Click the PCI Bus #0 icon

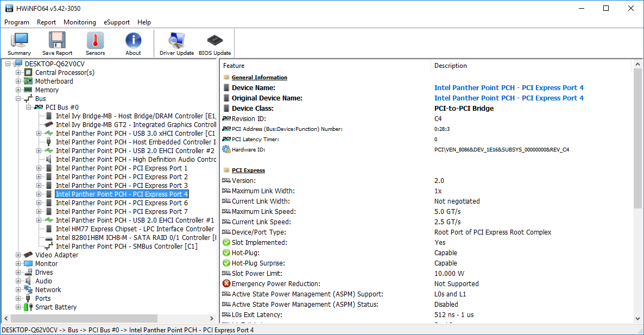pyautogui.click(x=39, y=107)
